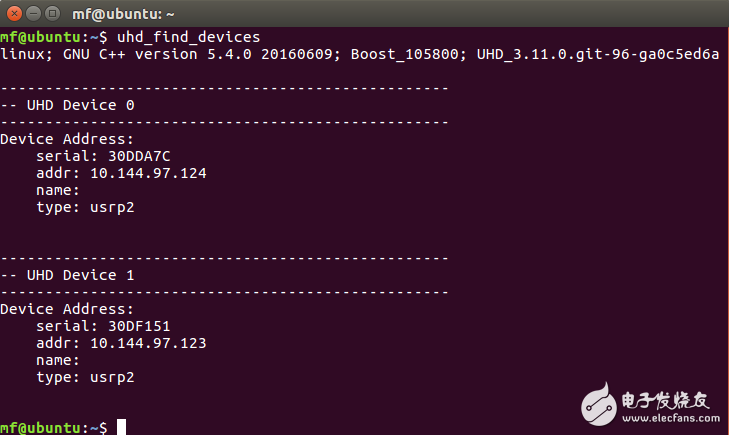Click serial number 30DF151
Viewport: 729px width, 435px height.
click(x=130, y=326)
